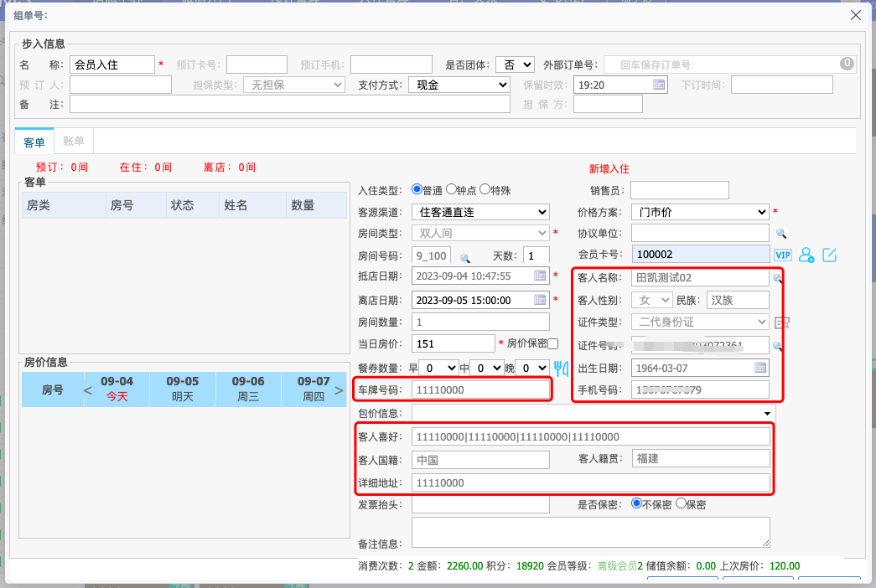Open the calendar icon for 离店日期
Viewport: 876px width, 588px height.
540,300
